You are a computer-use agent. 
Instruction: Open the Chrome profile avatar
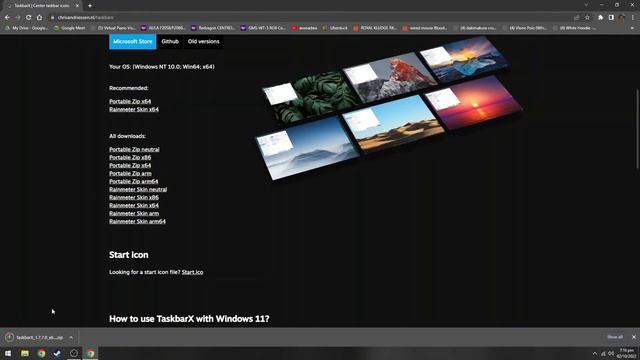coord(622,18)
